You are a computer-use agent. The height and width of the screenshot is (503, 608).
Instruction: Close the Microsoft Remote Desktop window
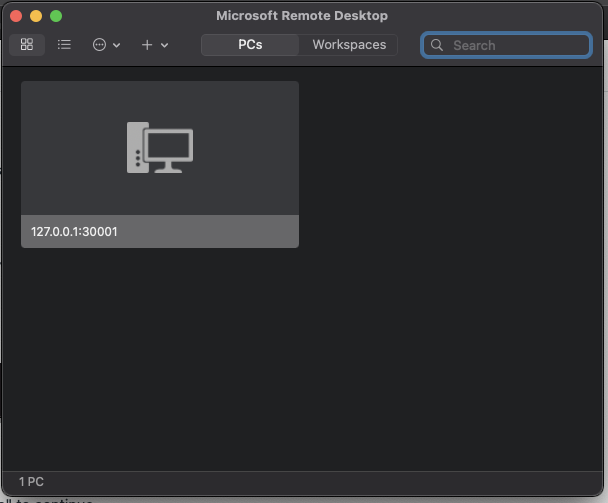coord(16,16)
